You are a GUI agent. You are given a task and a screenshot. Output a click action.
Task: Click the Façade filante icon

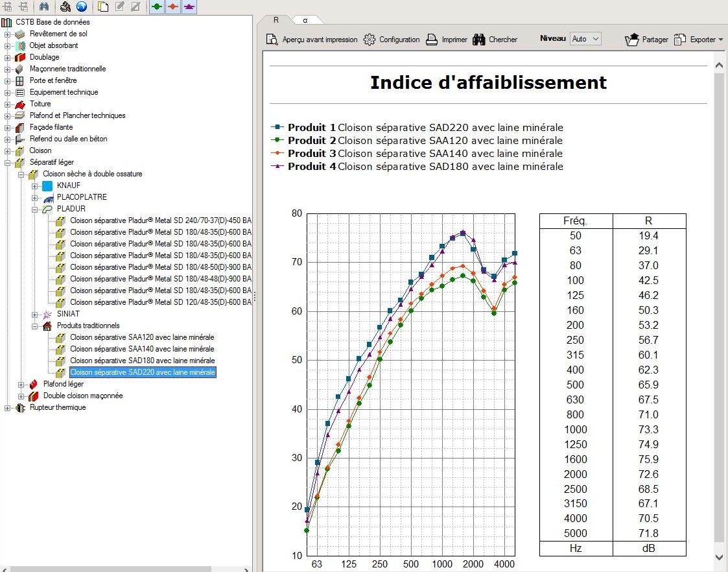pos(19,127)
